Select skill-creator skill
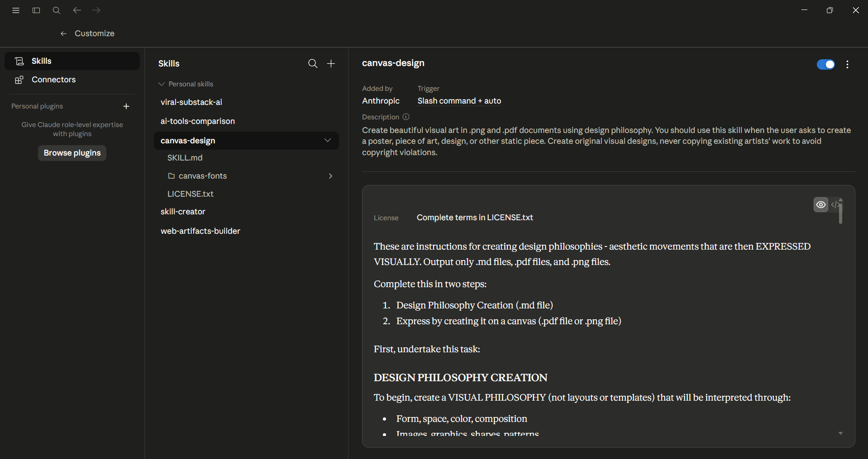The height and width of the screenshot is (459, 868). (x=246, y=212)
